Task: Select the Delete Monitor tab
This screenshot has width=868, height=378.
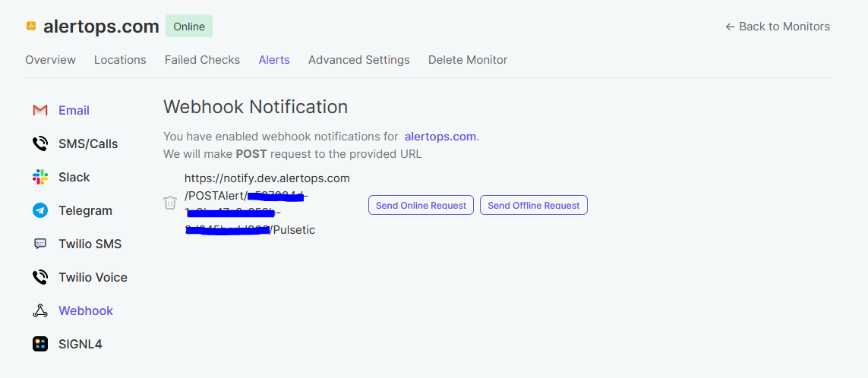Action: coord(468,60)
